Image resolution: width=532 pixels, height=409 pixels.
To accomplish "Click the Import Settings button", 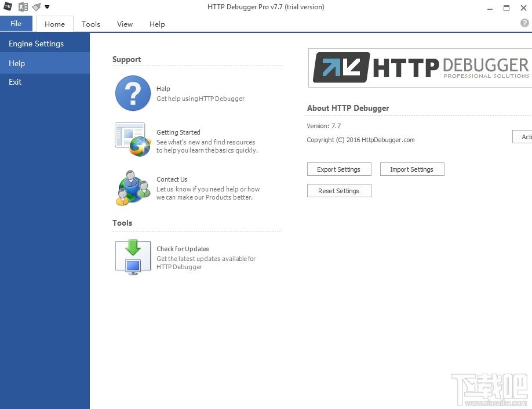I will [412, 169].
